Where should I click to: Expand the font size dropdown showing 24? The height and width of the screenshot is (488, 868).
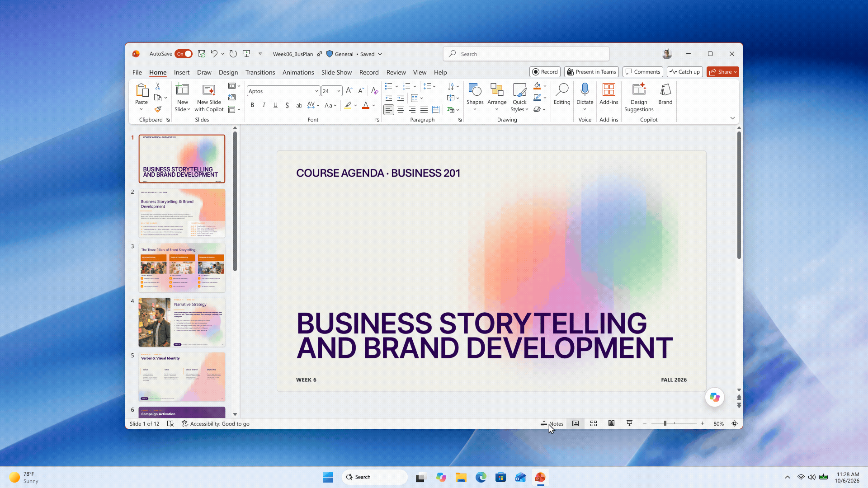point(331,91)
